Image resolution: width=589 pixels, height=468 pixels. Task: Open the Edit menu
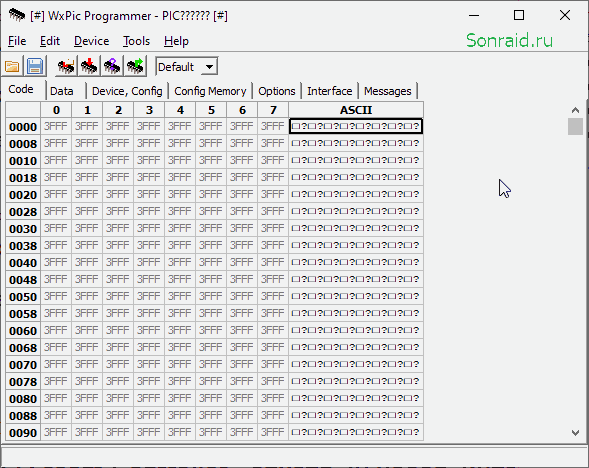click(x=50, y=41)
